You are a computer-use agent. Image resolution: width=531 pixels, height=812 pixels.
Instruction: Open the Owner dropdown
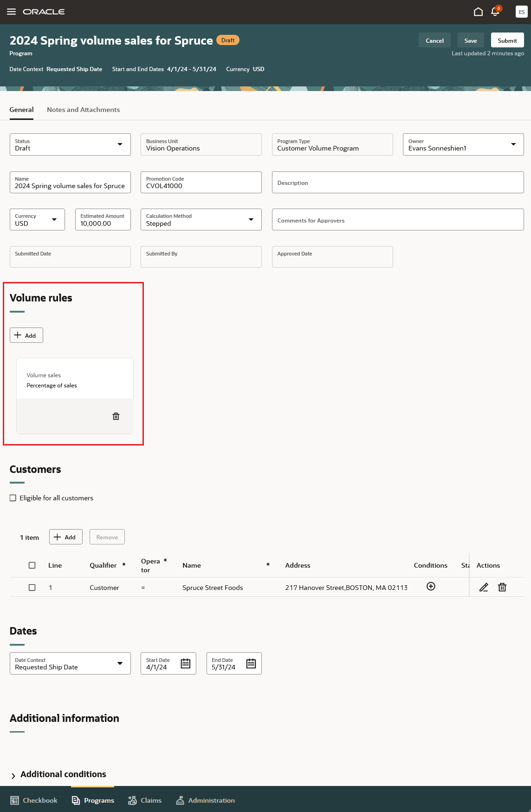pyautogui.click(x=463, y=144)
